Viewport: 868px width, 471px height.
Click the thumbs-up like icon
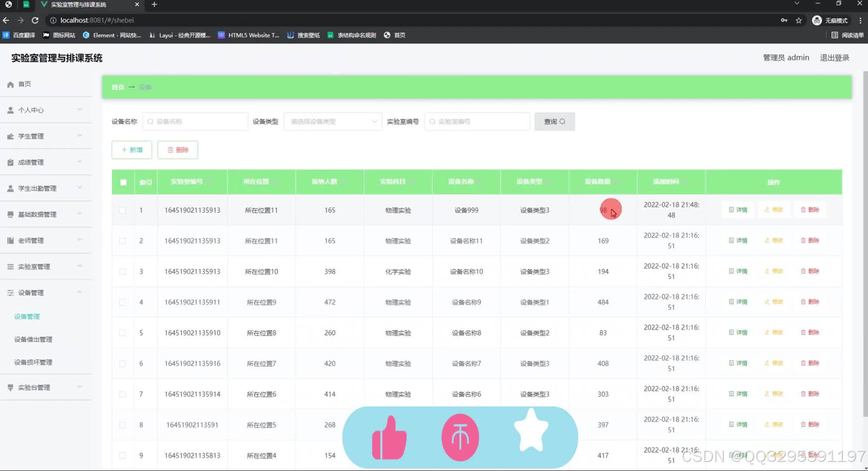coord(389,437)
